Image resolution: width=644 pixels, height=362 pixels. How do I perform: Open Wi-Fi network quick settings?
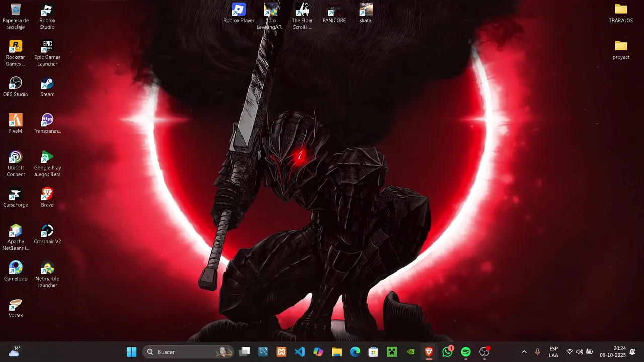coord(570,352)
